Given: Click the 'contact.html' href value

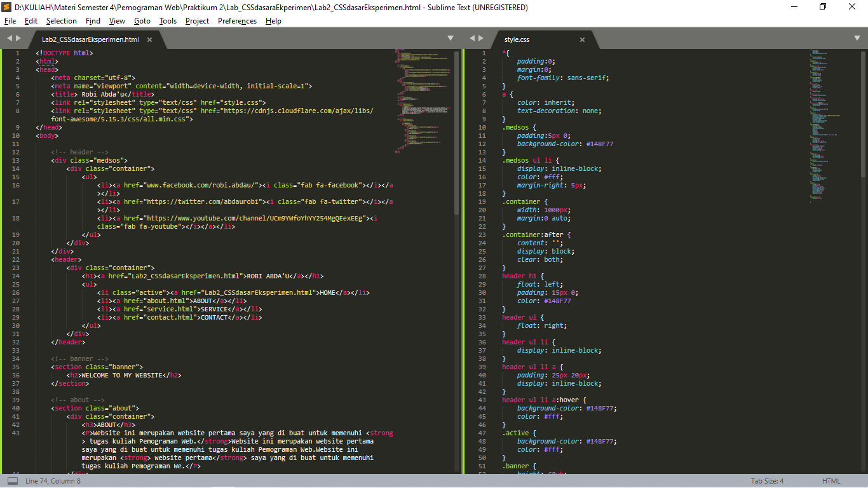Looking at the screenshot, I should click(171, 317).
